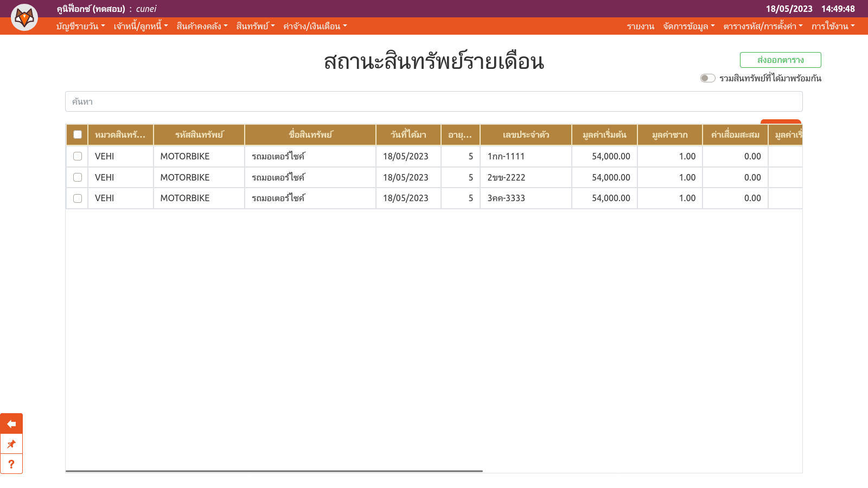Select checkbox for asset 2ขข-2222
The height and width of the screenshot is (488, 868).
(x=78, y=177)
